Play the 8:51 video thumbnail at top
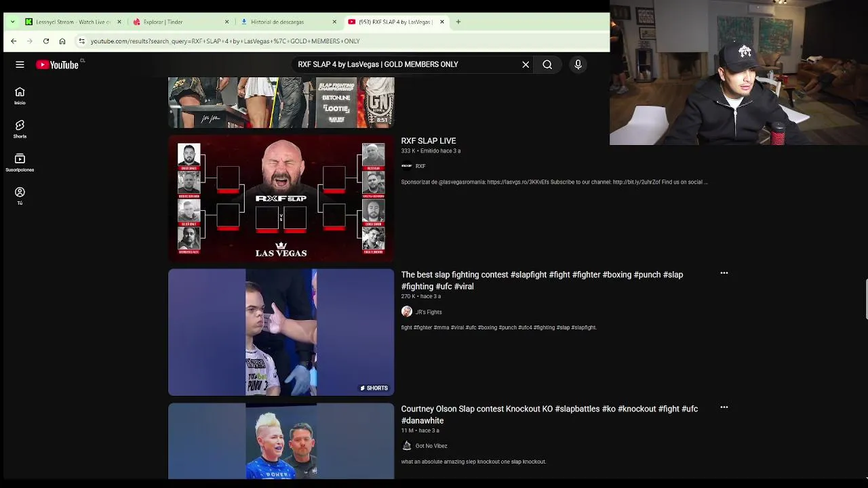The width and height of the screenshot is (868, 488). tap(281, 102)
